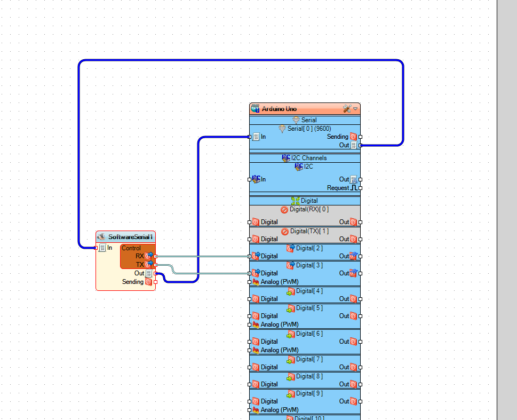Toggle the Sending pin on SoftwareSerial1

click(x=149, y=281)
